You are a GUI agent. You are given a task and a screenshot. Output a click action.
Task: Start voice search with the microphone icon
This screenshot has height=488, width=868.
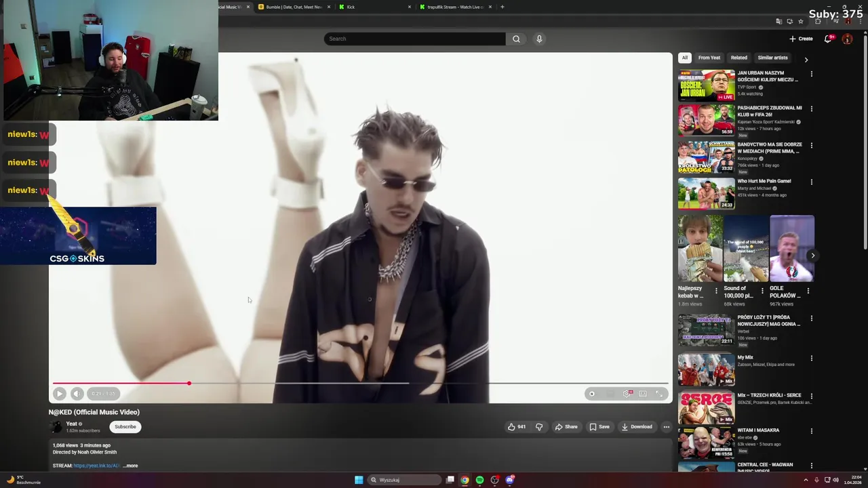point(539,39)
